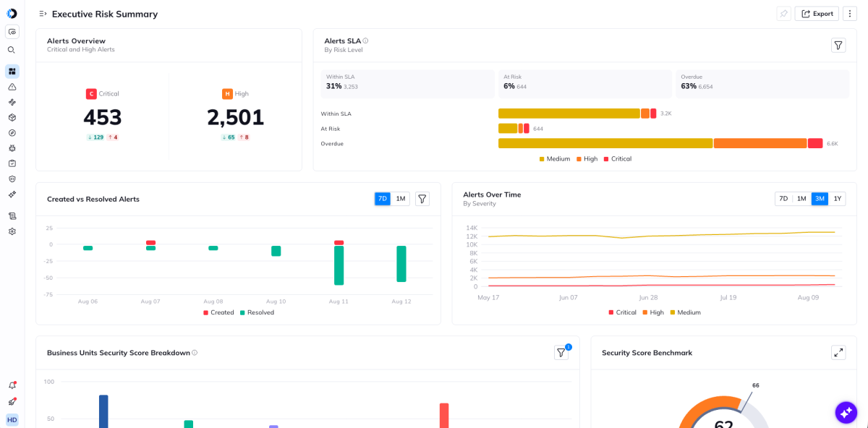Select 1Y range in Alerts Over Time
868x428 pixels.
coord(837,199)
